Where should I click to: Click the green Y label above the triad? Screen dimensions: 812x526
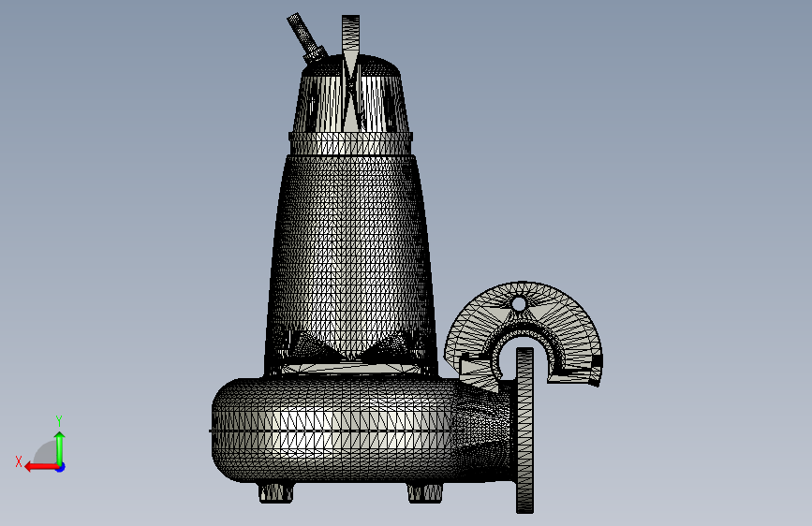(59, 420)
